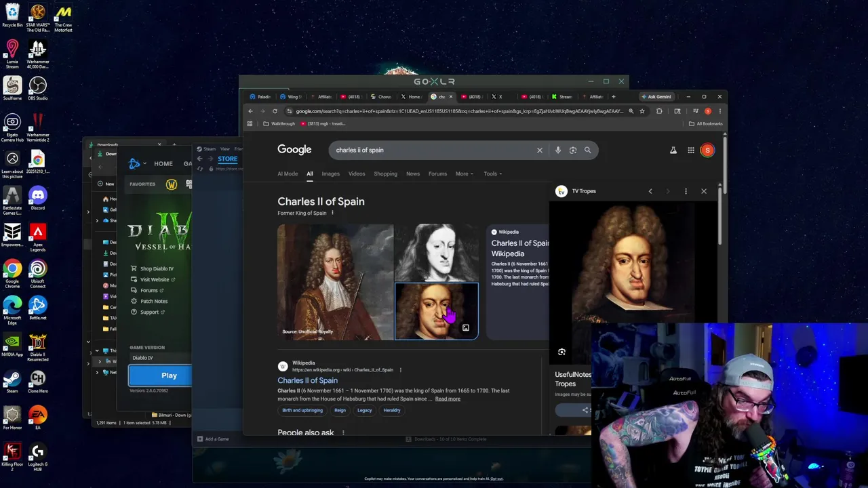Open the Recycle Bin on the desktop
The image size is (868, 488).
tap(12, 15)
